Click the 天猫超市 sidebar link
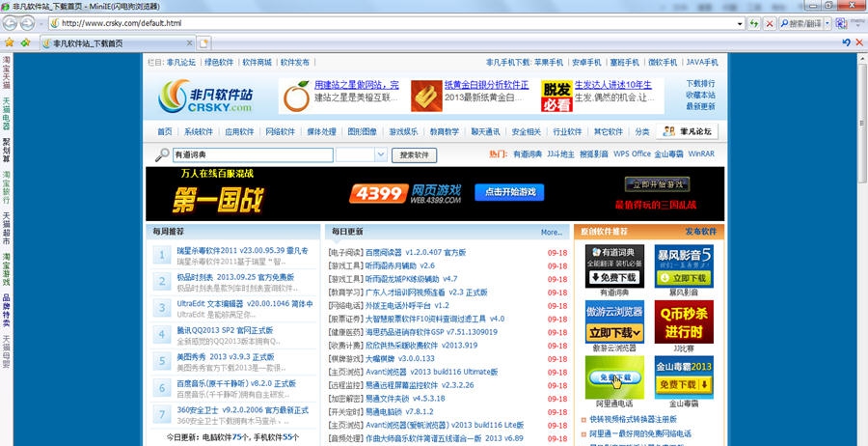The height and width of the screenshot is (446, 868). (x=6, y=229)
